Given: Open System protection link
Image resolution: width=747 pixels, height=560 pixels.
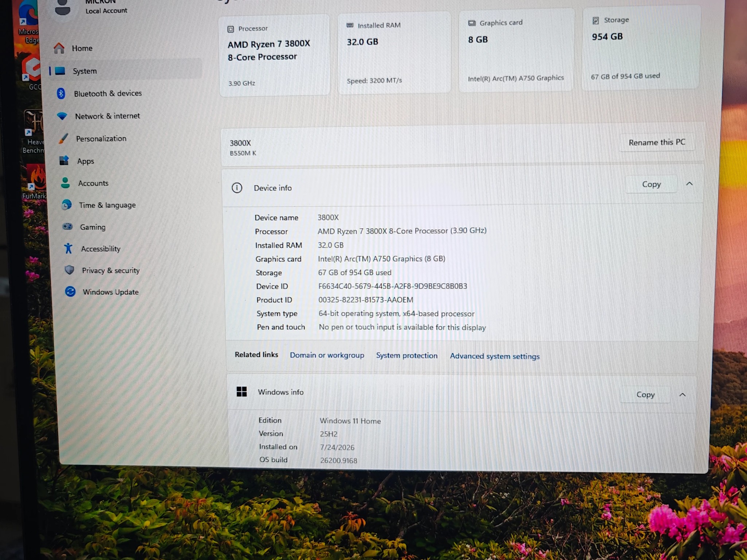Looking at the screenshot, I should click(x=407, y=355).
